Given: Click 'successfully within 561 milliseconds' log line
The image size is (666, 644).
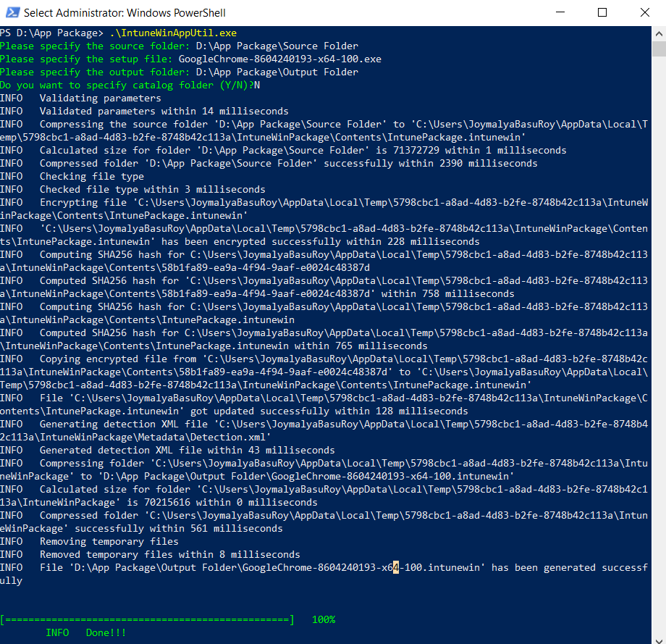Looking at the screenshot, I should 141,529.
